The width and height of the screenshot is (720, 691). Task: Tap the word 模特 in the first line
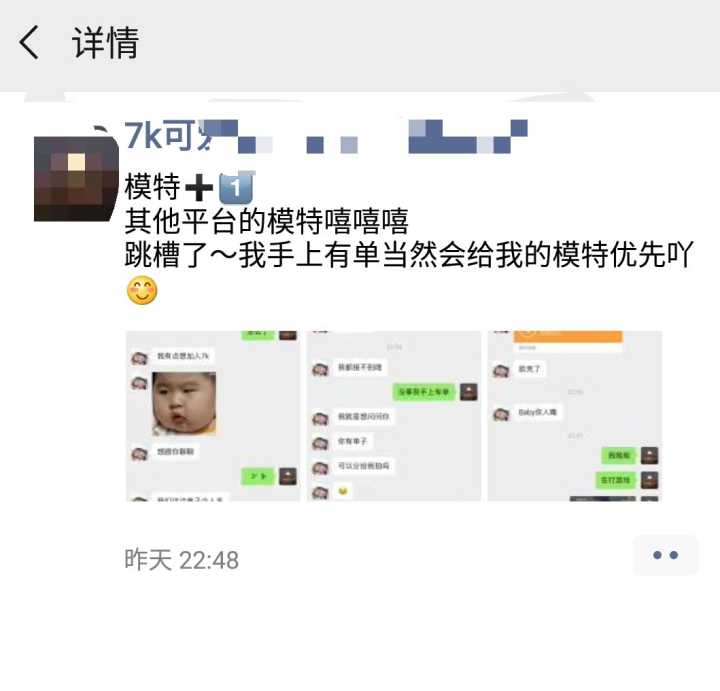pos(152,187)
